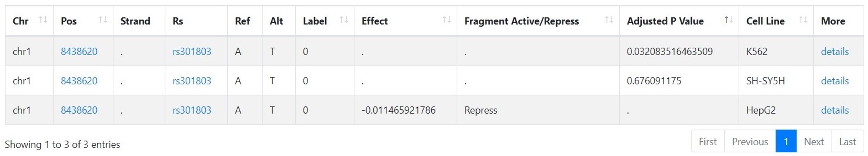868x156 pixels.
Task: Go to the First page
Action: tap(708, 142)
